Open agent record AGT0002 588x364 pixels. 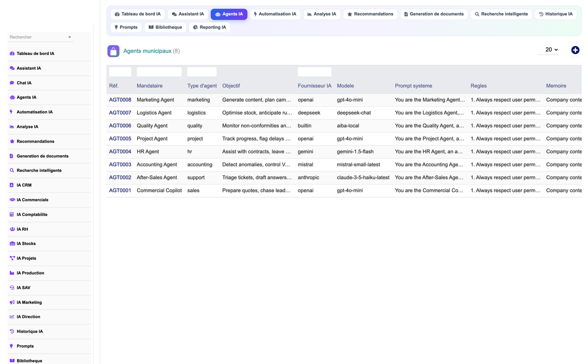120,178
